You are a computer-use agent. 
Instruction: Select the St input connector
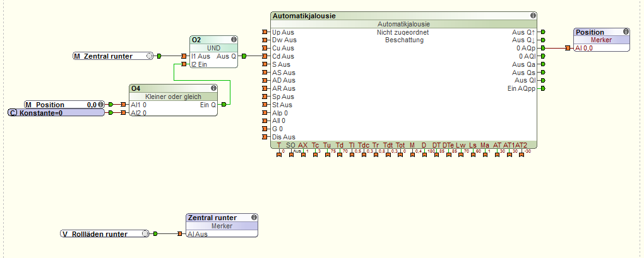pyautogui.click(x=265, y=105)
